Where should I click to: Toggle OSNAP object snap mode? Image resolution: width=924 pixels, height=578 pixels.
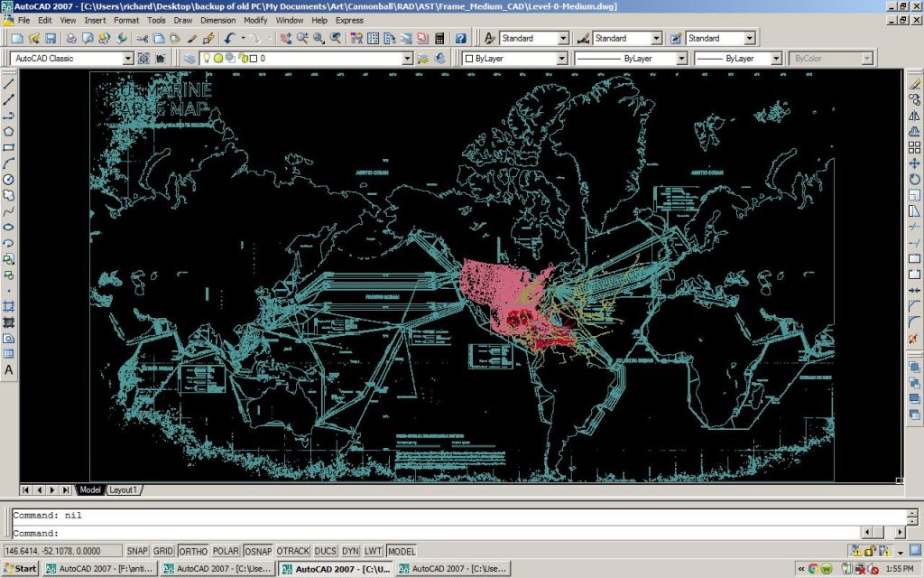(258, 551)
